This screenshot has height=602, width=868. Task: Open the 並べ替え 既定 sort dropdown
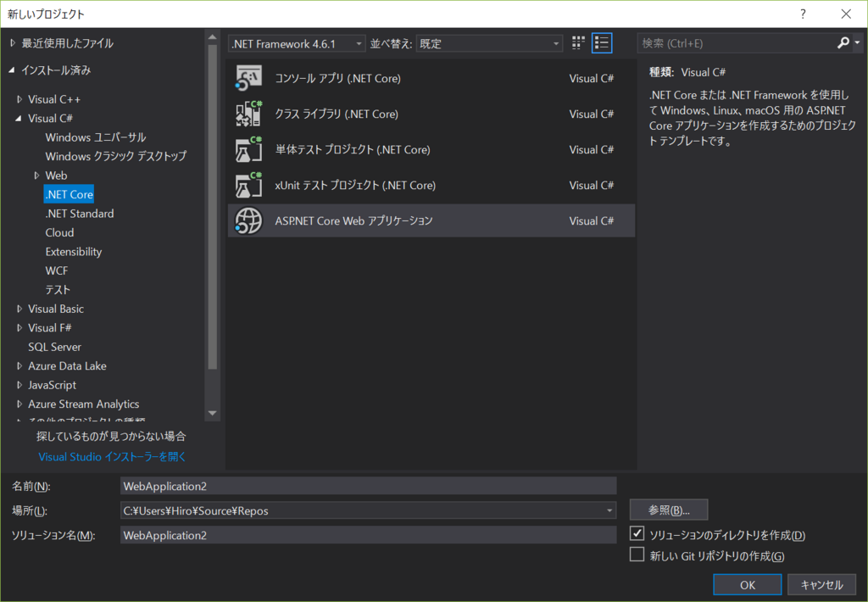(489, 44)
